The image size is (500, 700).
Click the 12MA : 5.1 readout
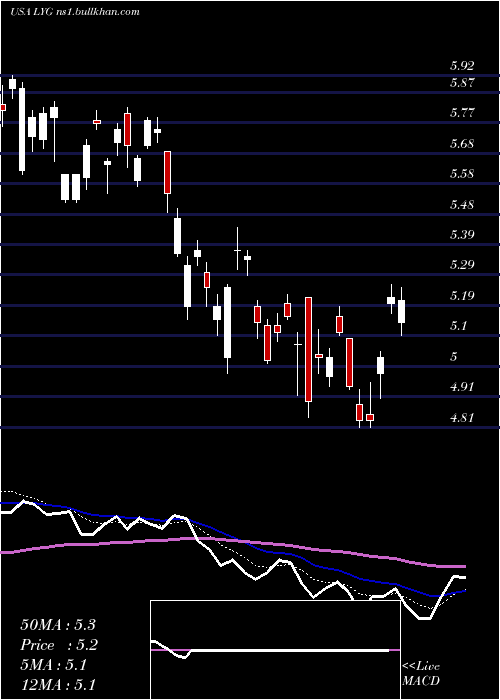(x=58, y=685)
